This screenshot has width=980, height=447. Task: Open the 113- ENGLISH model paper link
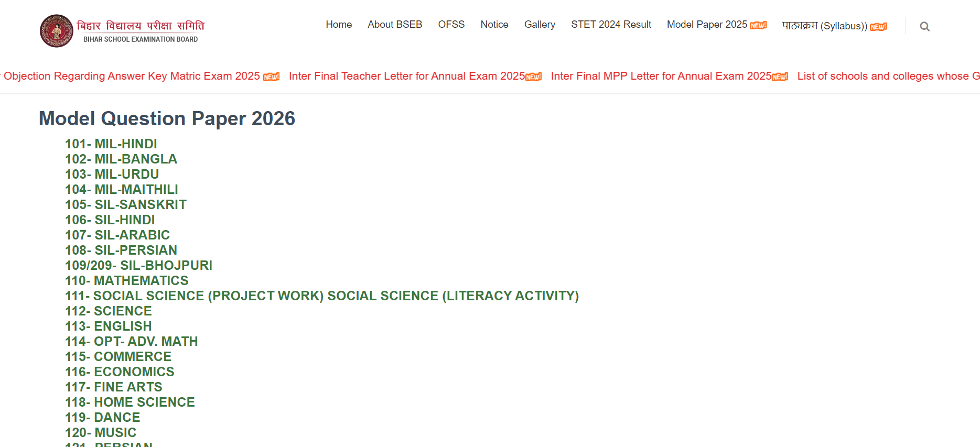point(107,326)
